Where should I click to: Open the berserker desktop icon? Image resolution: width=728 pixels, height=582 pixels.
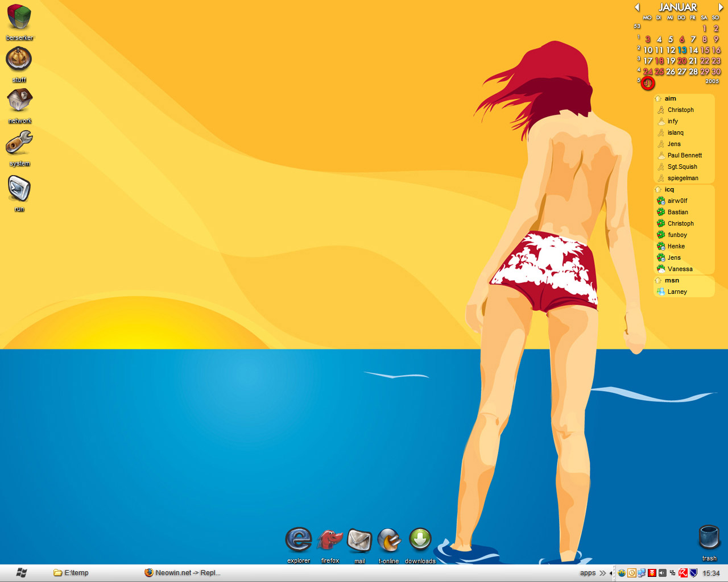19,18
